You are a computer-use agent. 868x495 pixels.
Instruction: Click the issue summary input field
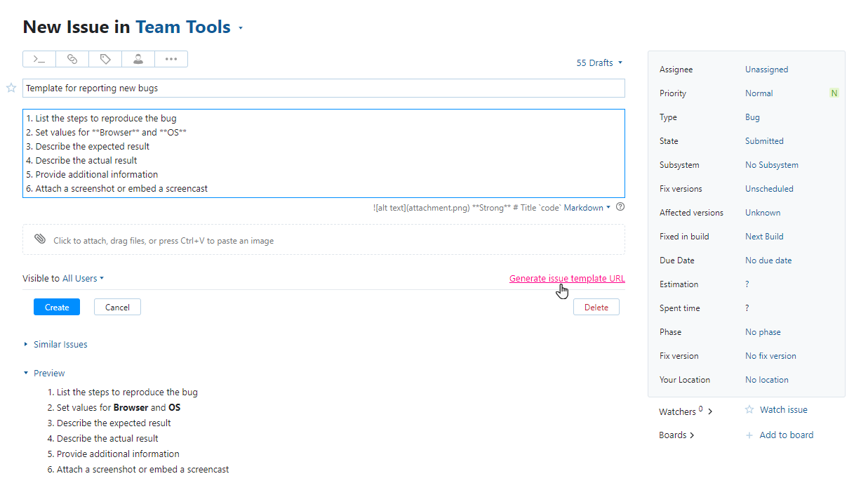(323, 88)
